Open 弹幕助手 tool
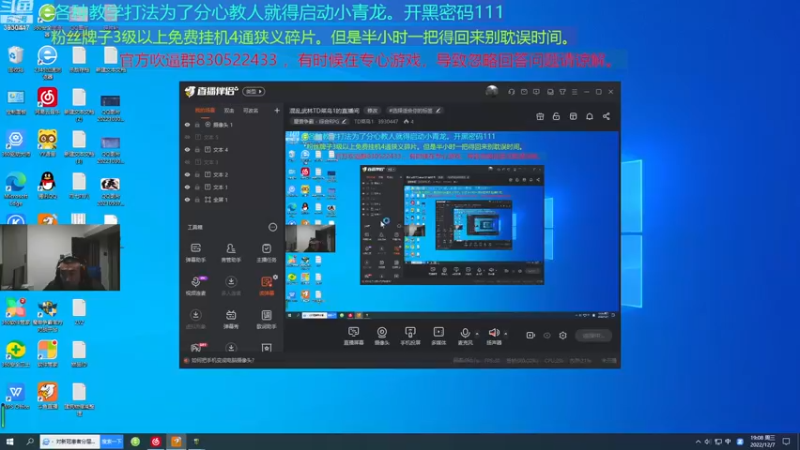Viewport: 800px width, 450px height. pyautogui.click(x=195, y=253)
